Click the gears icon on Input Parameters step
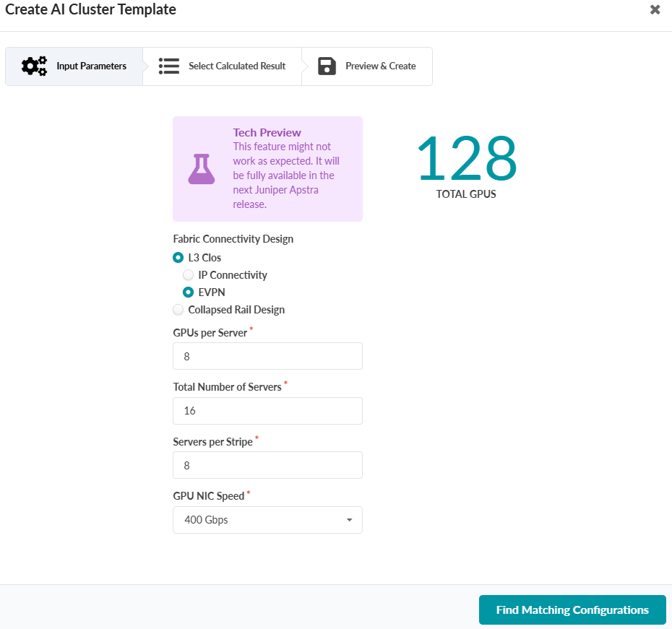This screenshot has height=629, width=672. click(34, 66)
